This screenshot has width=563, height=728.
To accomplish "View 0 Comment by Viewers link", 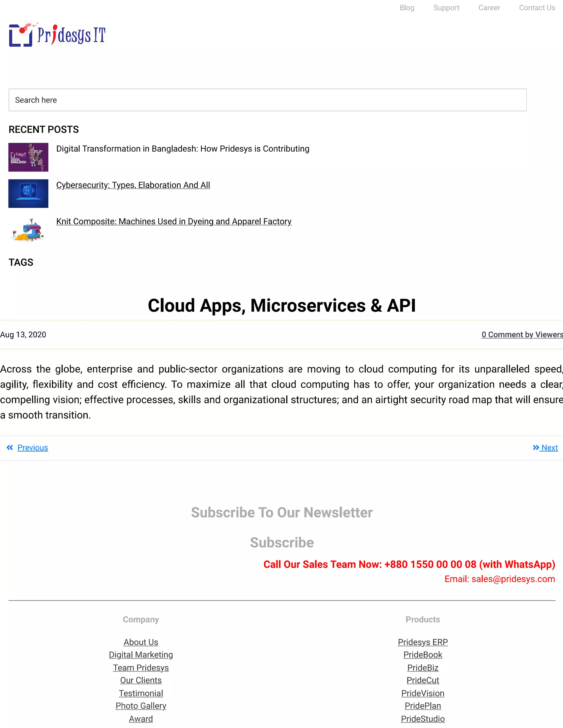I will [x=522, y=334].
